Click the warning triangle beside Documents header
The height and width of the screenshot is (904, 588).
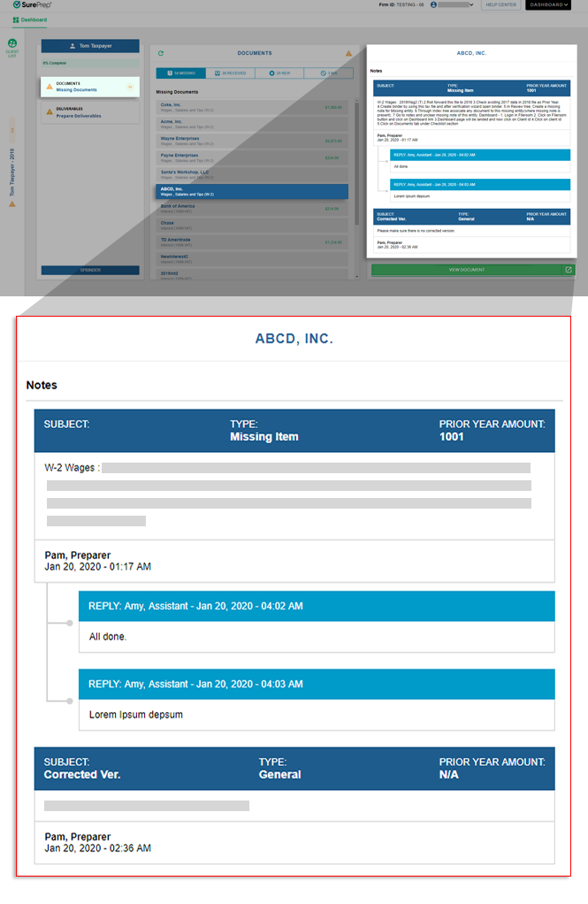point(348,54)
